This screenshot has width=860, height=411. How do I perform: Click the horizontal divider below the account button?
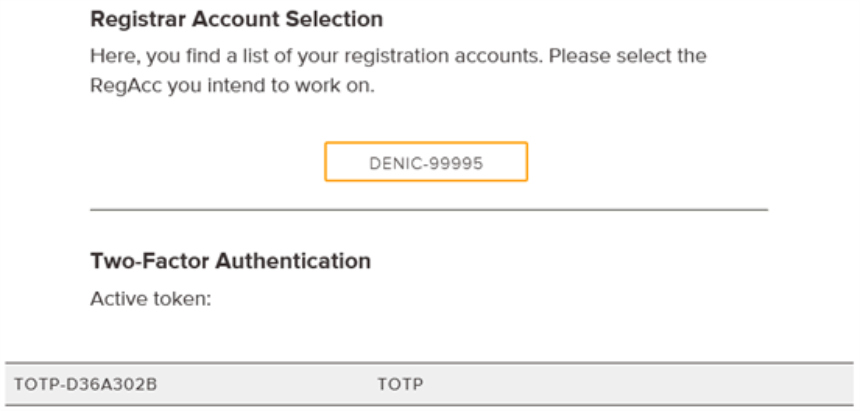[428, 210]
